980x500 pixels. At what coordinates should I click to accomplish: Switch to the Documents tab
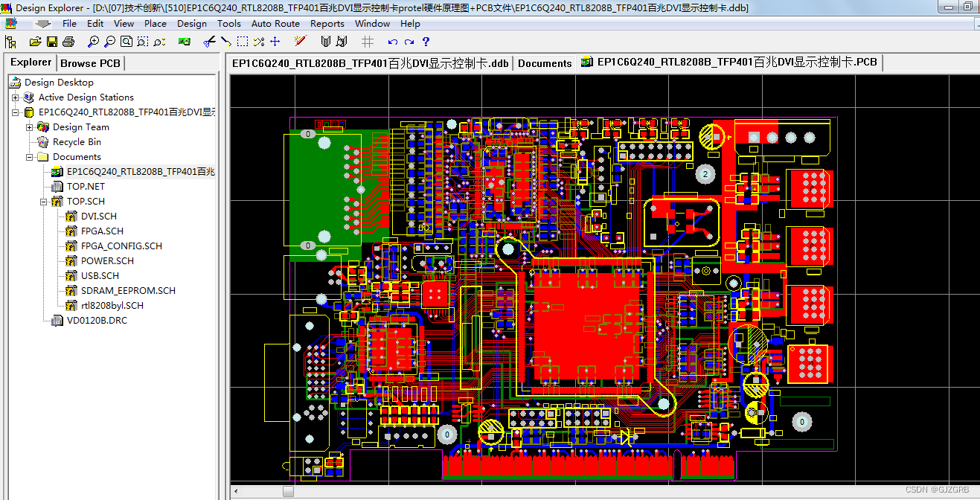pos(545,62)
